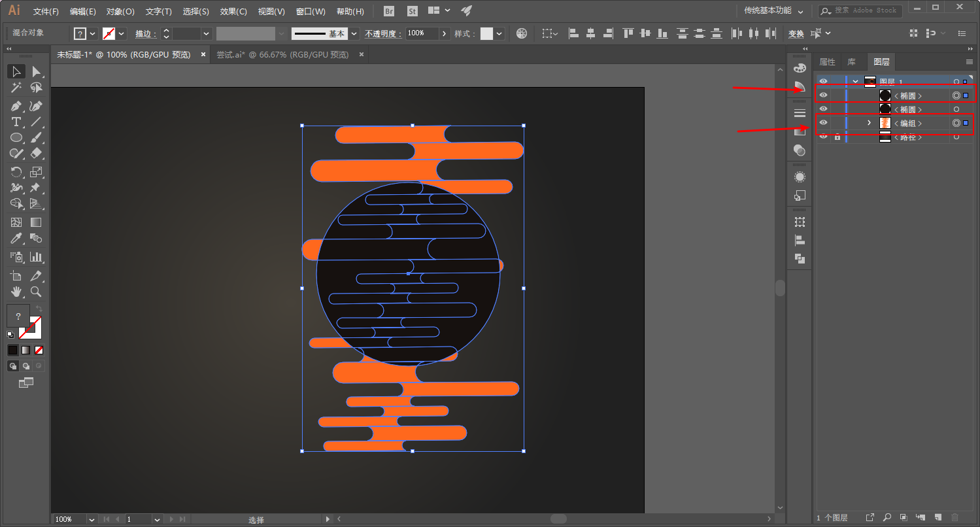Open the 对象(O) menu
Image resolution: width=980 pixels, height=527 pixels.
pos(120,11)
